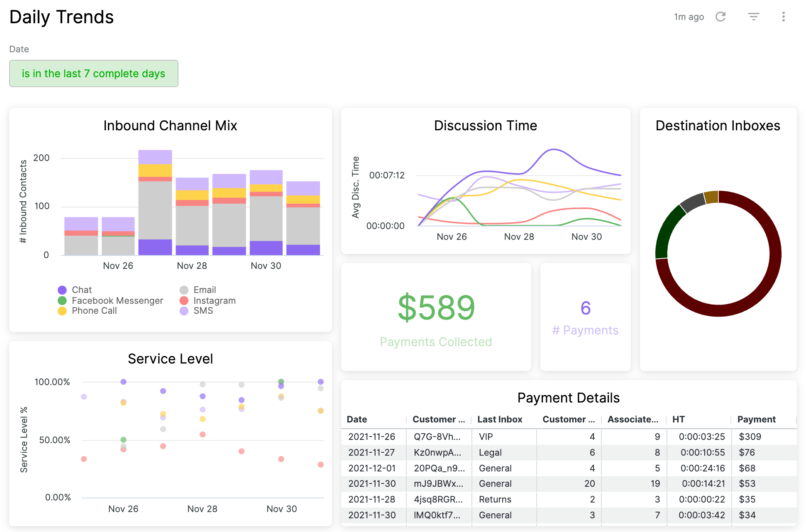The width and height of the screenshot is (806, 532).
Task: Open the three-dot dashboard menu
Action: click(x=784, y=17)
